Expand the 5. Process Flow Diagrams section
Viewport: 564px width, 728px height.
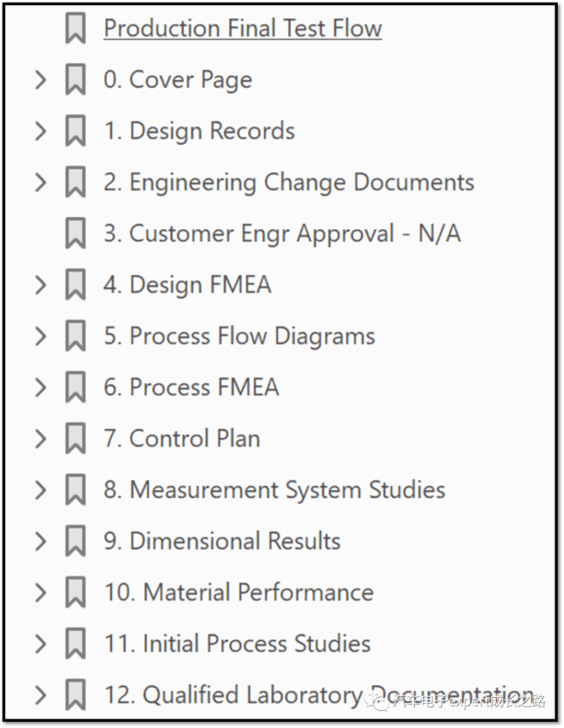[40, 336]
